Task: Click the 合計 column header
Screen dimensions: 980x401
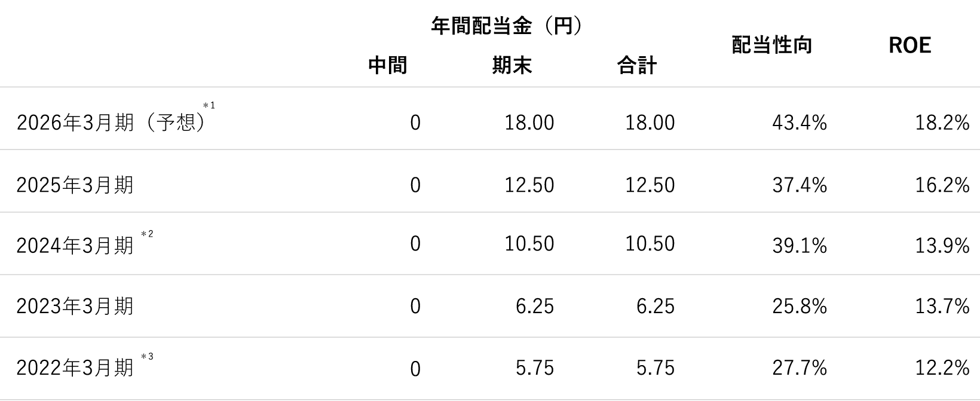Action: (x=637, y=65)
